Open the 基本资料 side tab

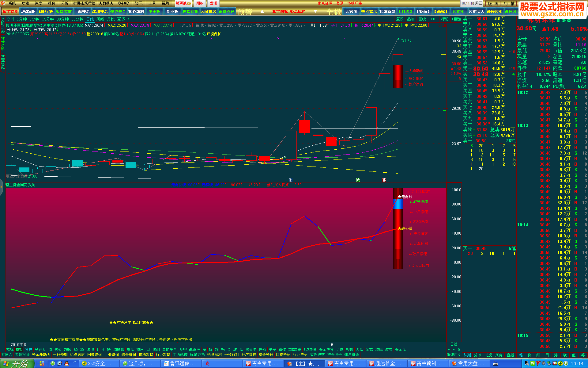coord(2,63)
